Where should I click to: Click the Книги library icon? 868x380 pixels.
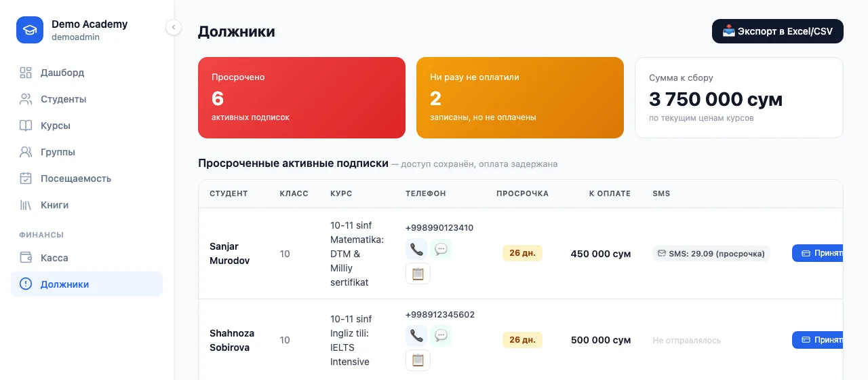tap(26, 205)
